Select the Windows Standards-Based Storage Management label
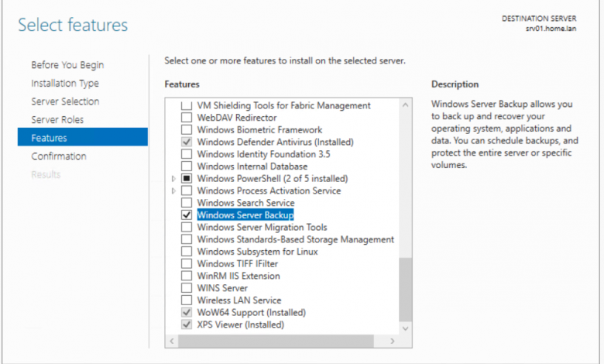The width and height of the screenshot is (604, 364). tap(296, 239)
